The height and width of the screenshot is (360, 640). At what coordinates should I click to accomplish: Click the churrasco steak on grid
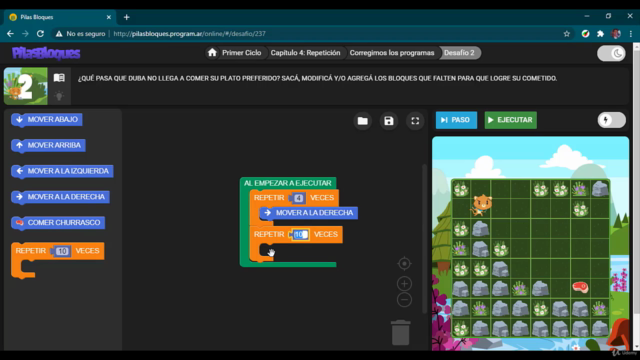point(580,287)
